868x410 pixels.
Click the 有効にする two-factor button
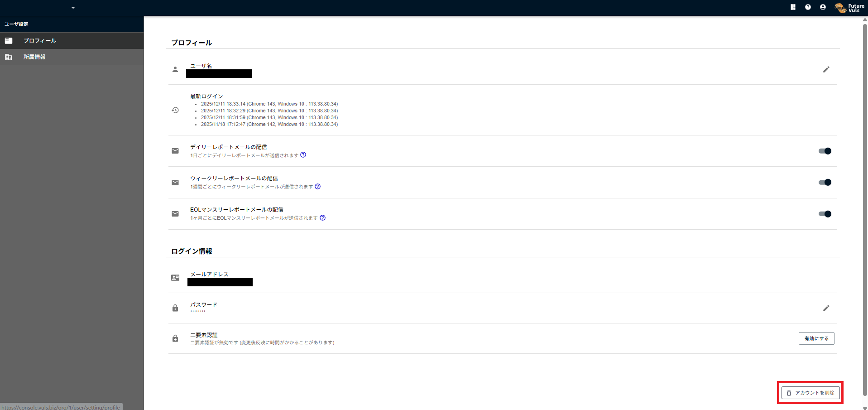point(816,338)
